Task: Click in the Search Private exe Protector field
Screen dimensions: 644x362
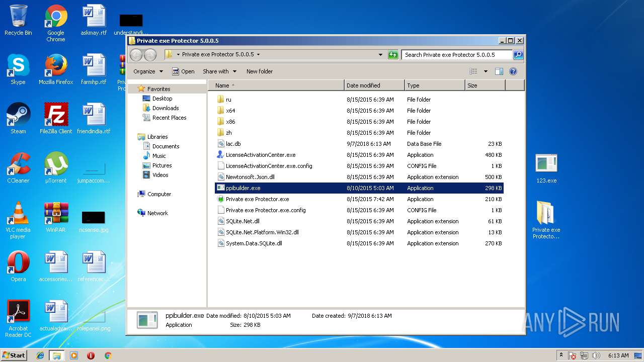Action: coord(457,55)
